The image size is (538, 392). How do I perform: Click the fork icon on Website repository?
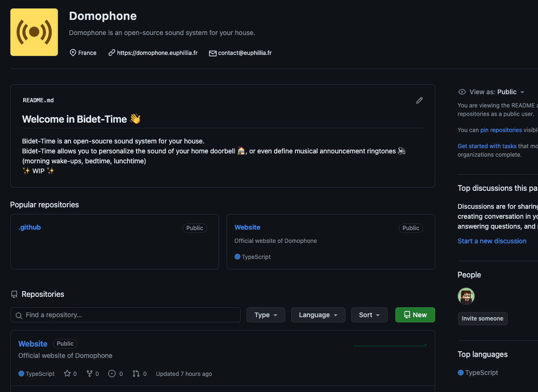click(89, 374)
